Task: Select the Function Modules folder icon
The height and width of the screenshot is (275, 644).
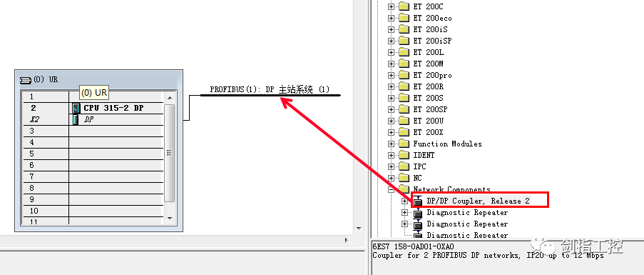Action: point(404,144)
